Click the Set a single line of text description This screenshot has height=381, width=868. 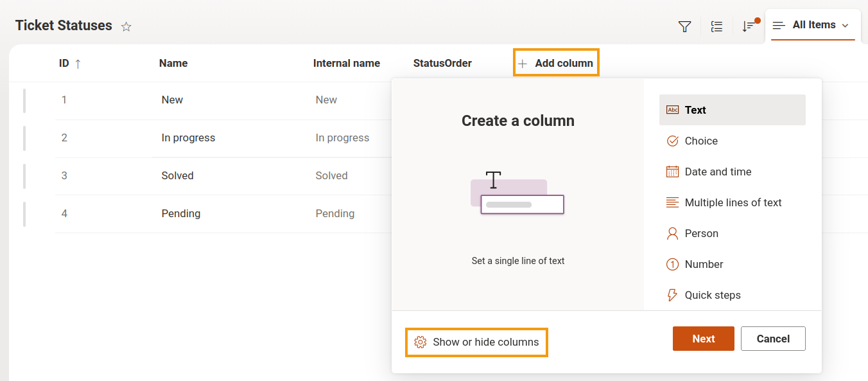click(518, 261)
